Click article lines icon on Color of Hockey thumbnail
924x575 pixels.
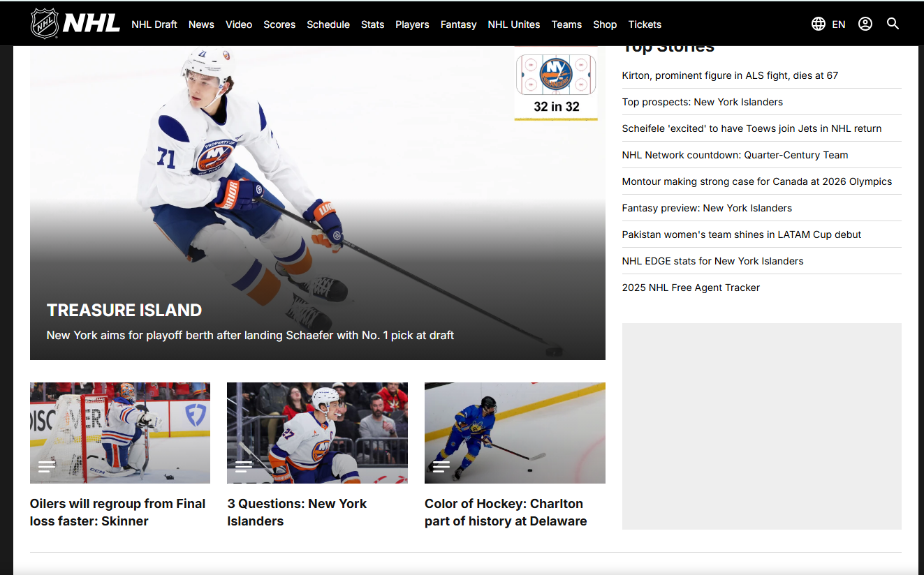click(441, 467)
